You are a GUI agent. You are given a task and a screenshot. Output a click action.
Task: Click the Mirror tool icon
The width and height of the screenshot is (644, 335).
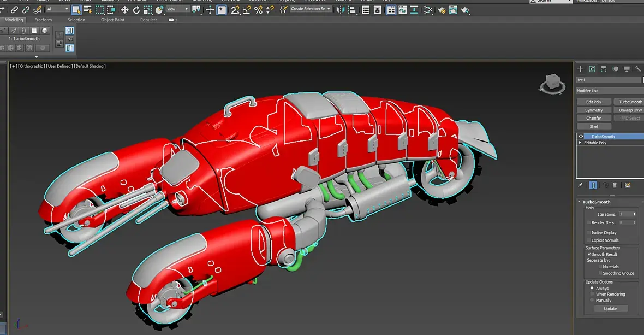click(339, 10)
